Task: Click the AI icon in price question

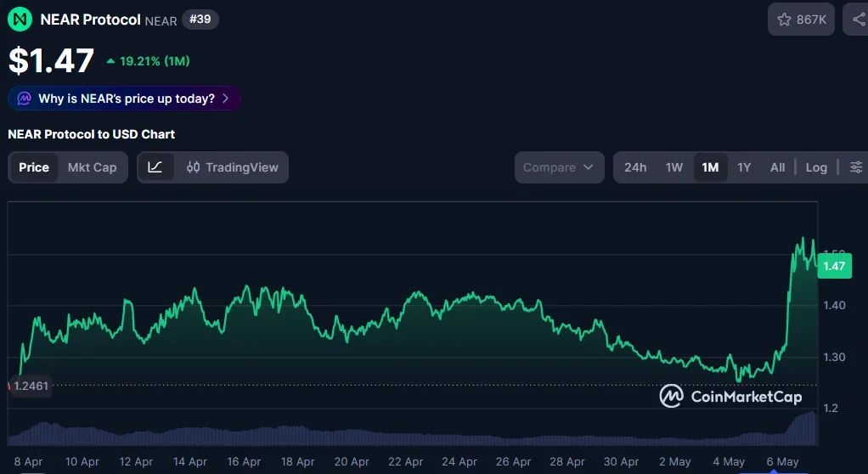Action: pyautogui.click(x=24, y=99)
